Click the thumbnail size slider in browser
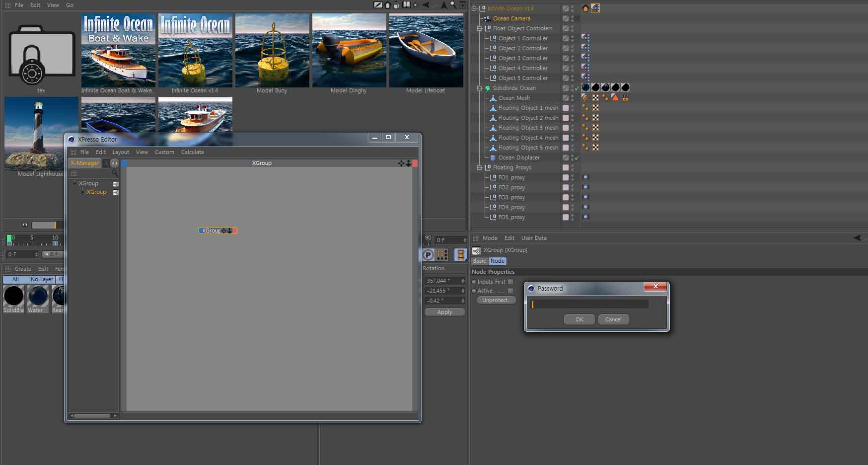868x465 pixels. point(47,225)
